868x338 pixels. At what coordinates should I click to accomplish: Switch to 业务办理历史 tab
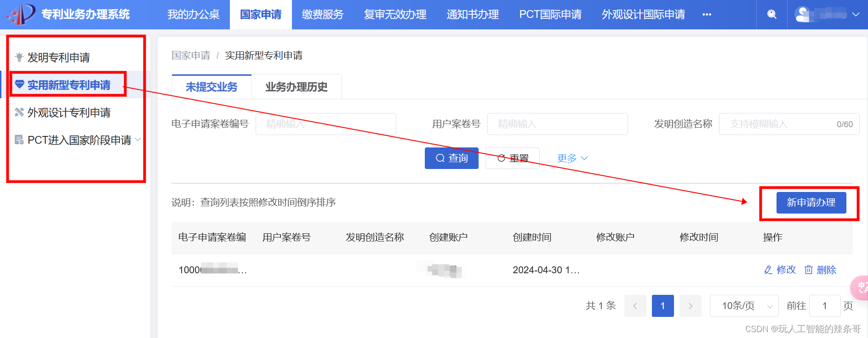point(297,87)
